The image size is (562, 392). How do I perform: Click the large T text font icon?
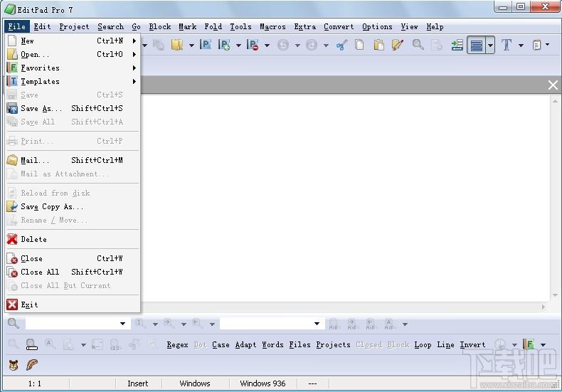507,45
